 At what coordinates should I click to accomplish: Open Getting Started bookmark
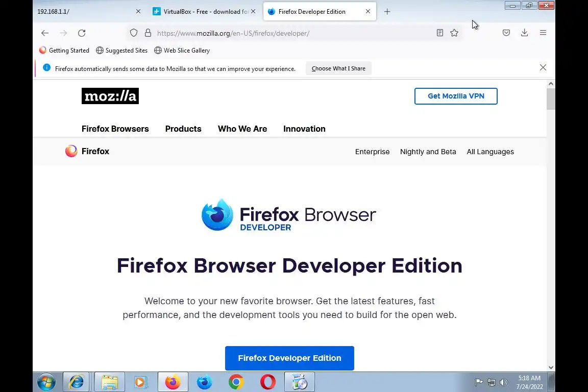[x=64, y=50]
